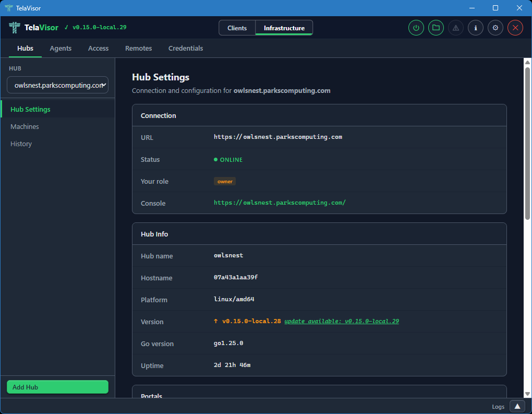The height and width of the screenshot is (414, 532).
Task: Open the Agents tab
Action: (x=61, y=48)
